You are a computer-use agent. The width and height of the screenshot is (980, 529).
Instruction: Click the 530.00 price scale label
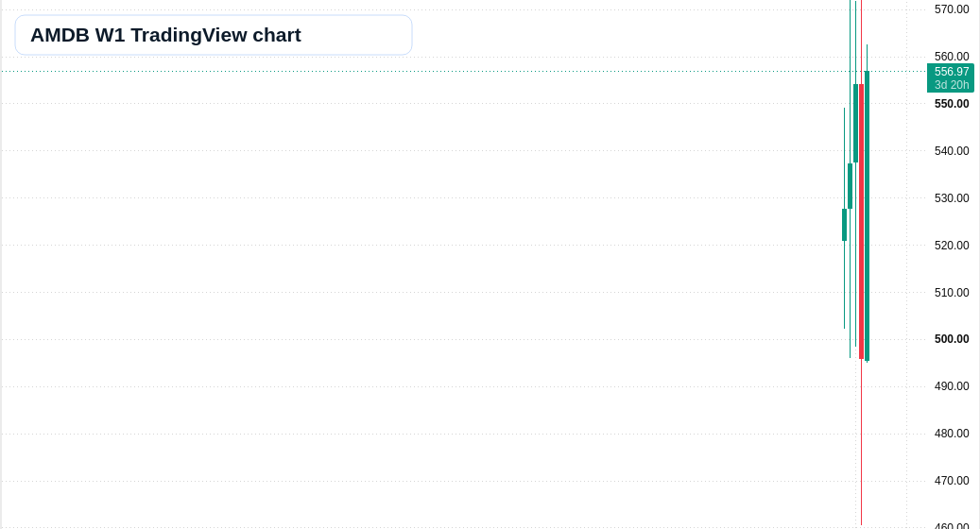pos(952,198)
